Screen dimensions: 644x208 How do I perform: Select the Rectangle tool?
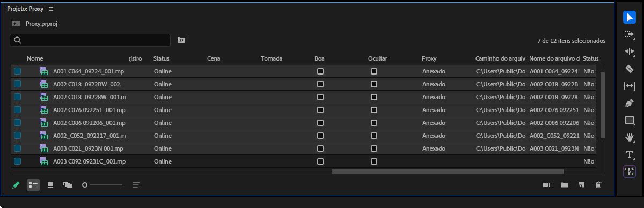click(630, 120)
